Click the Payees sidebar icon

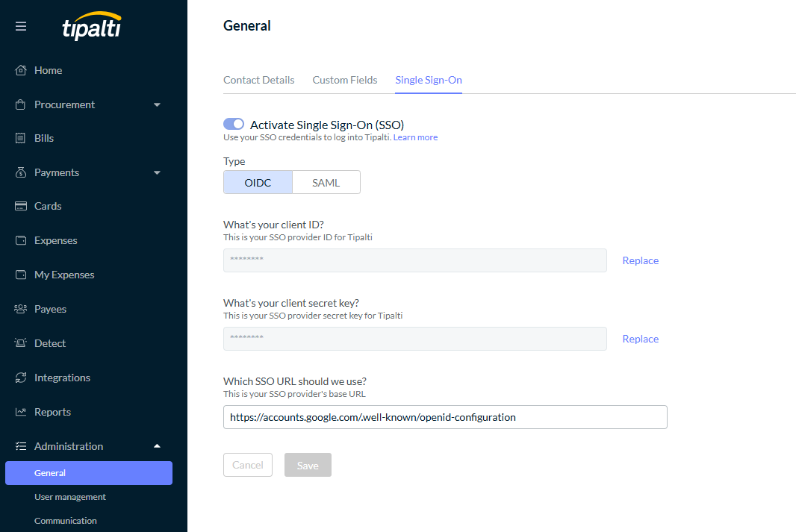[21, 308]
